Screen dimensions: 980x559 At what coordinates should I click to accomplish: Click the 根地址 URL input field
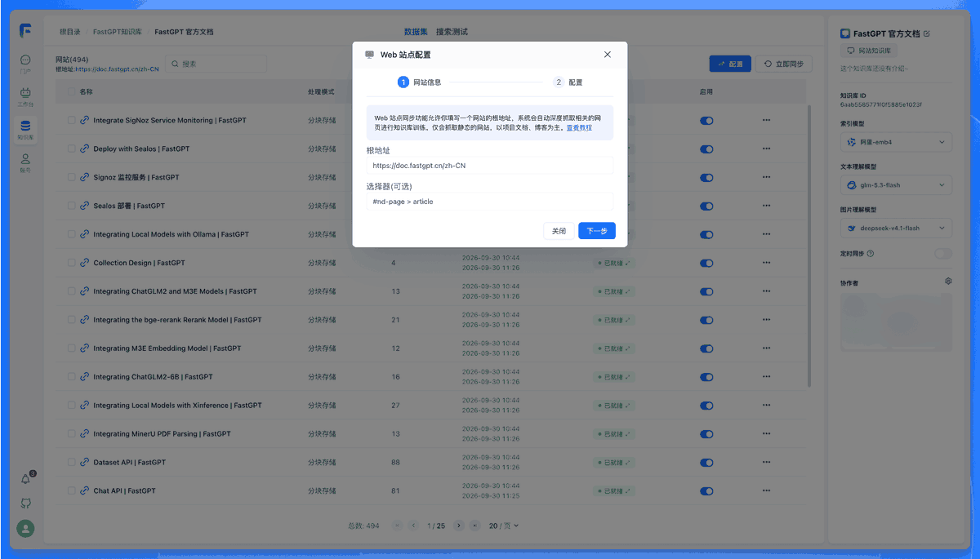pos(490,166)
